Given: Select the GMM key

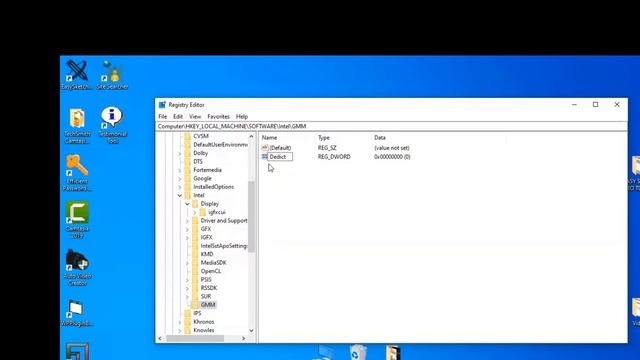Looking at the screenshot, I should [208, 305].
